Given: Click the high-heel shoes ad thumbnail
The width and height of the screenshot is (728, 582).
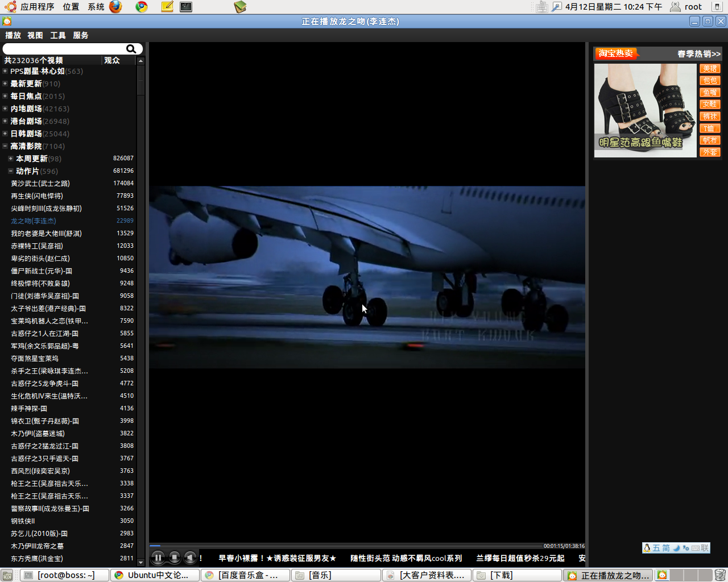Looking at the screenshot, I should (x=645, y=110).
